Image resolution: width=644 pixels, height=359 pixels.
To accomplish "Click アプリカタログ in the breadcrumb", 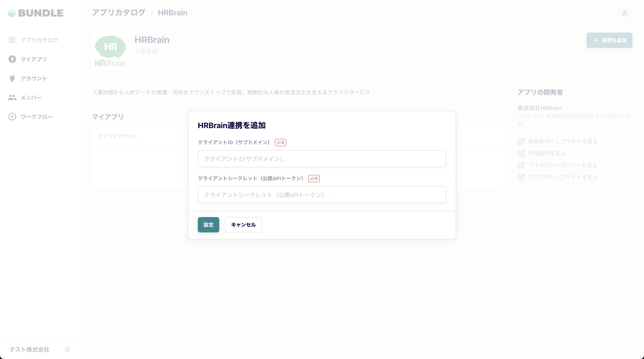I will pos(119,12).
